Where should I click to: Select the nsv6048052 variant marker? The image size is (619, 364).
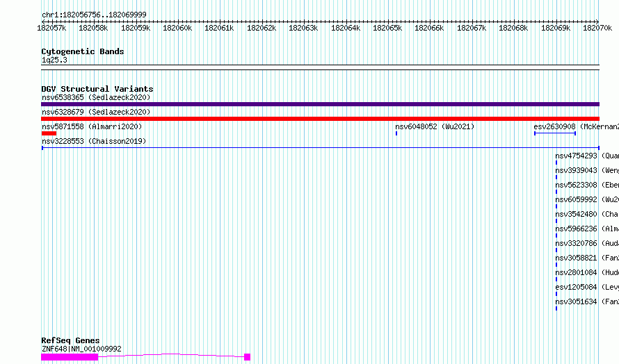coord(396,133)
